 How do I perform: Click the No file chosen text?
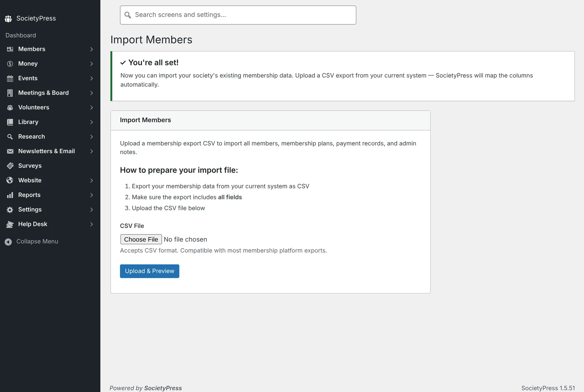click(x=185, y=240)
